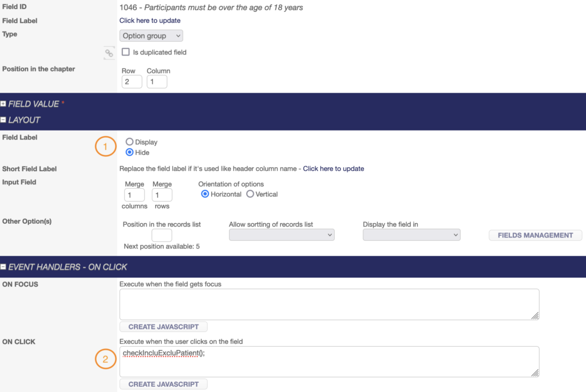Select the Hide radio button for Field Label
The image size is (586, 392).
(x=129, y=152)
